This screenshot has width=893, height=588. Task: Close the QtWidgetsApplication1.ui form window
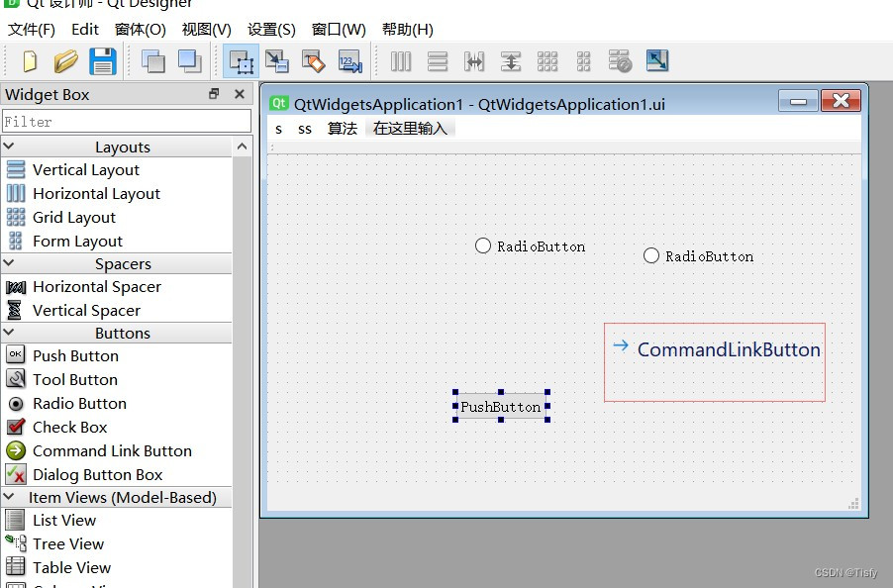tap(841, 101)
